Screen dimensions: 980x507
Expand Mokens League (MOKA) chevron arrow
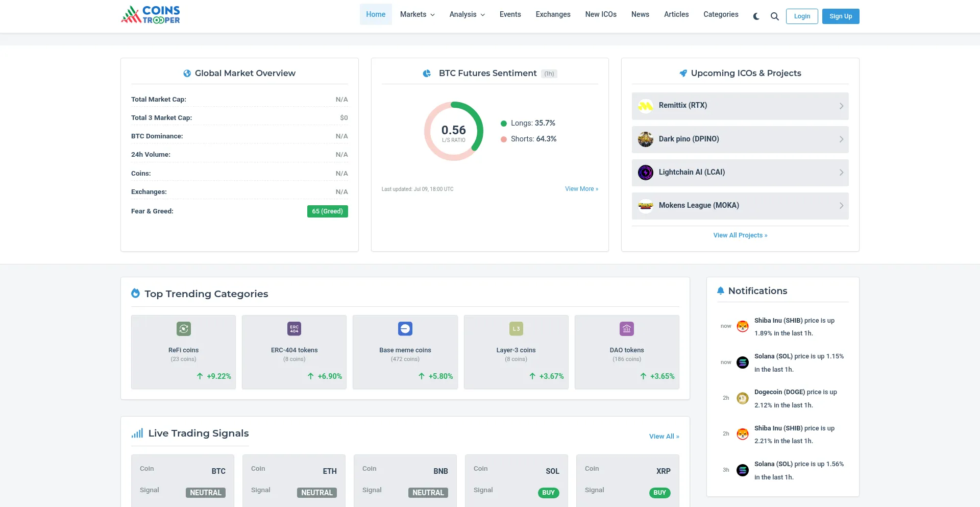(x=841, y=206)
